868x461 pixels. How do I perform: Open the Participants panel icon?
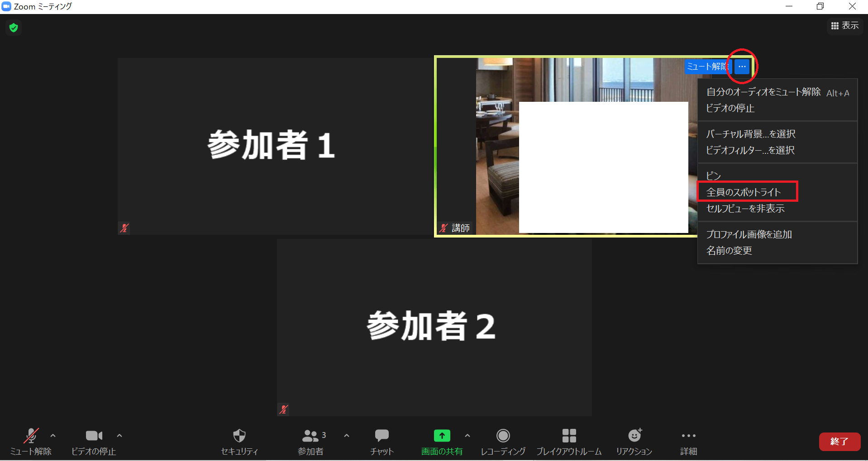310,436
